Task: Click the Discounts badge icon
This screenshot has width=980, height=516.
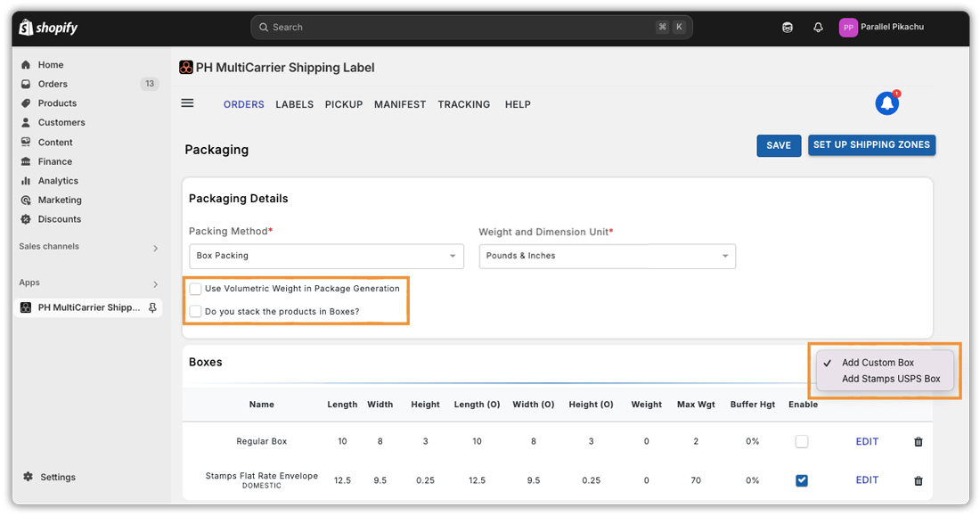Action: [x=26, y=219]
